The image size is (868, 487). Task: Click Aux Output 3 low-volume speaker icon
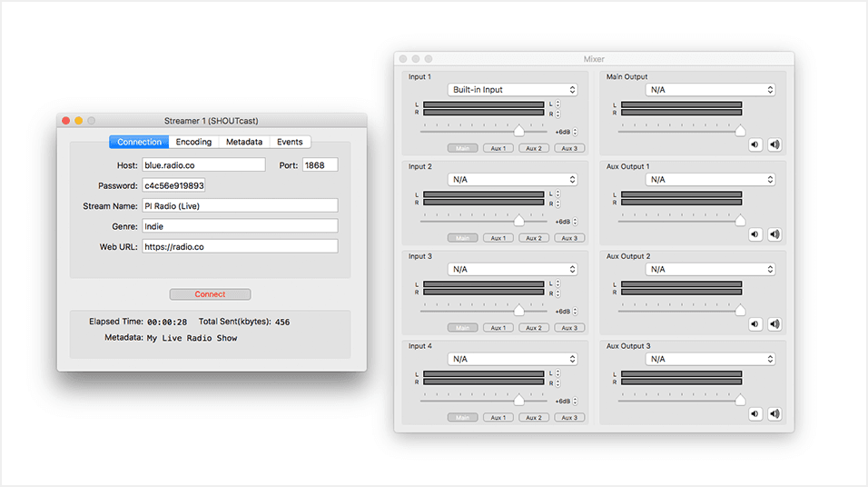click(x=755, y=414)
